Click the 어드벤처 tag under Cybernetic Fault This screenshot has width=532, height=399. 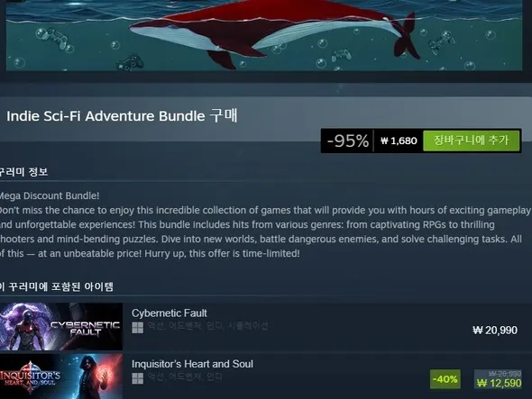point(185,326)
